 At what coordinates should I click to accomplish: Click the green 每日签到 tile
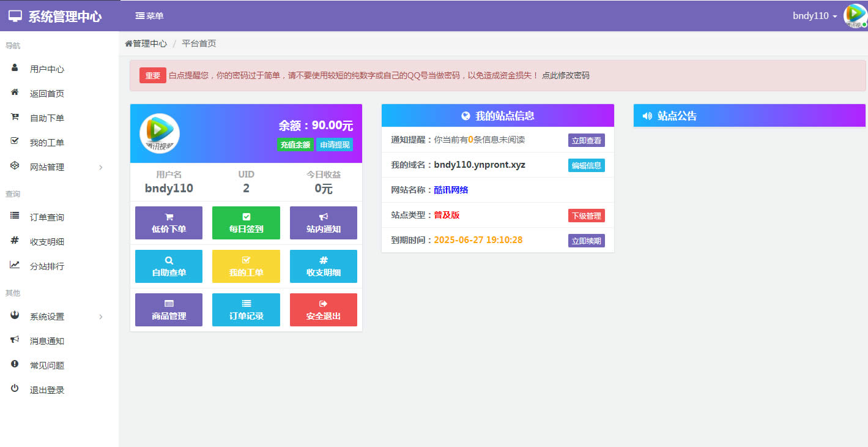tap(246, 223)
